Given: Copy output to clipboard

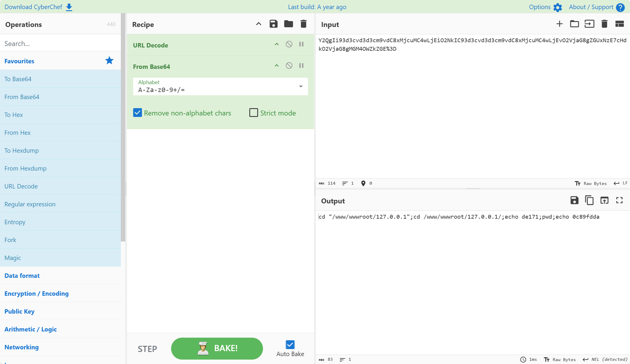Looking at the screenshot, I should pos(589,200).
